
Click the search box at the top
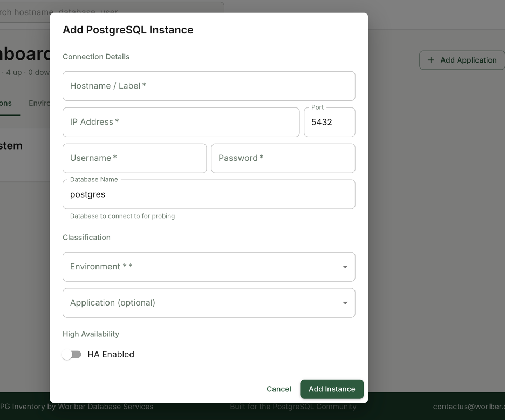pos(108,12)
